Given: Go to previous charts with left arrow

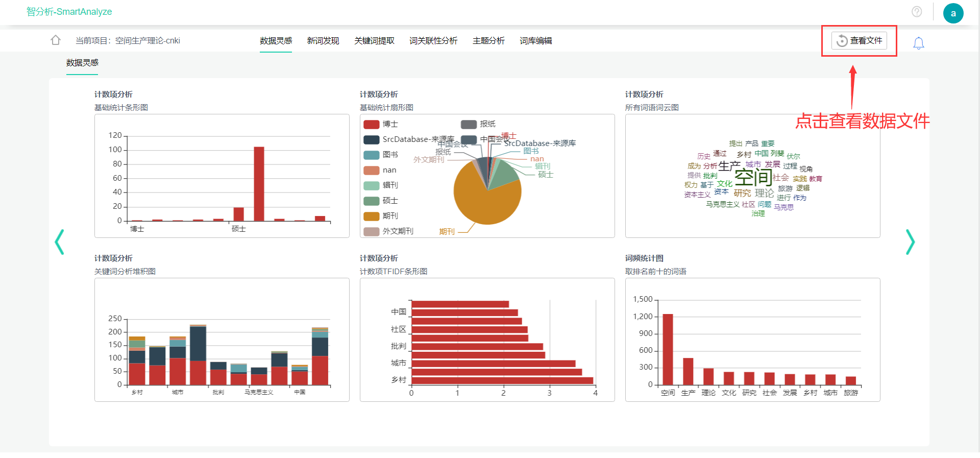Looking at the screenshot, I should [60, 242].
